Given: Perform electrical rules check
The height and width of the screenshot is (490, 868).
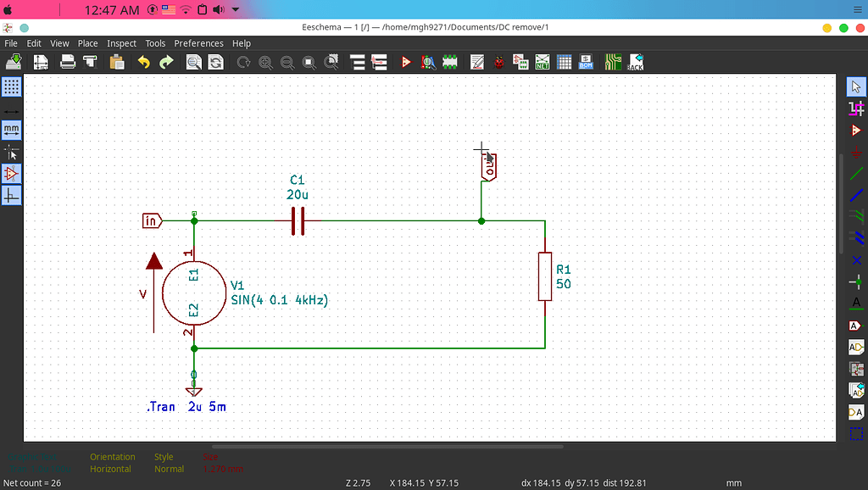Looking at the screenshot, I should (x=498, y=61).
